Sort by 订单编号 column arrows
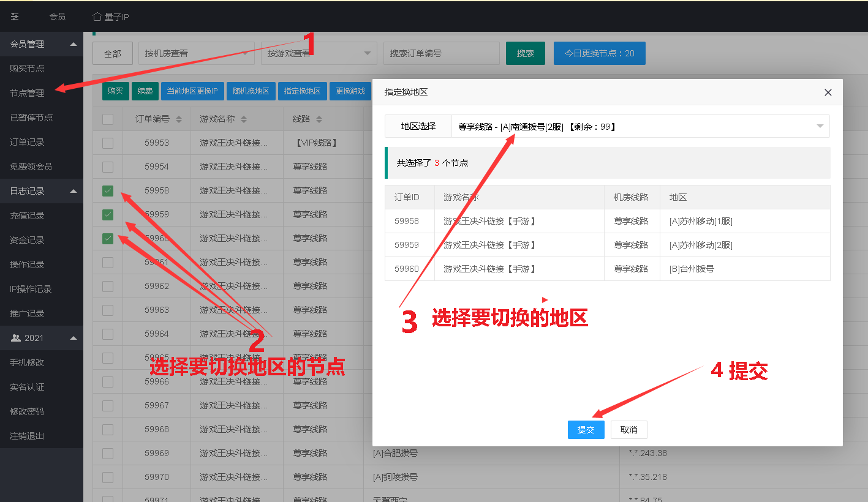This screenshot has width=868, height=502. pyautogui.click(x=179, y=119)
